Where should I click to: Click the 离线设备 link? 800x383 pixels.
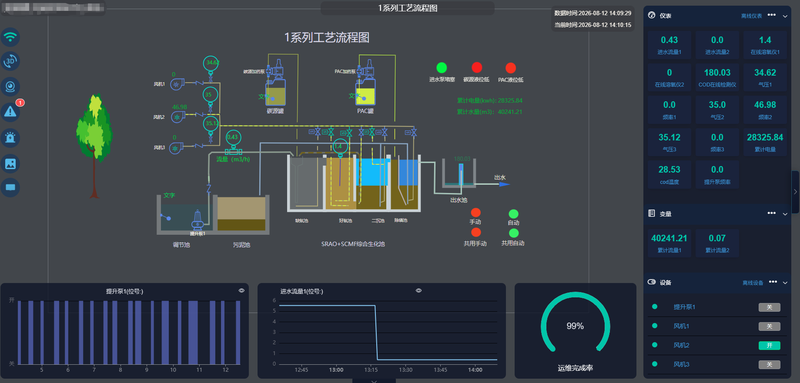[753, 283]
